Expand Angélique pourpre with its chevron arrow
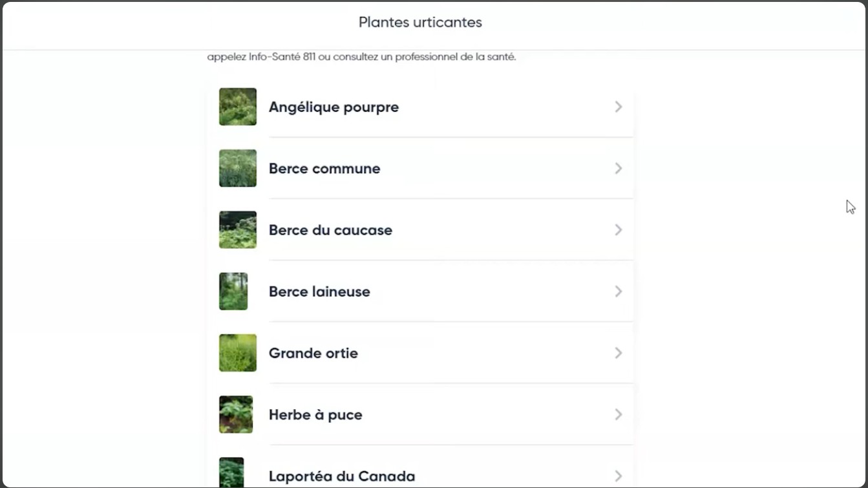 tap(619, 107)
